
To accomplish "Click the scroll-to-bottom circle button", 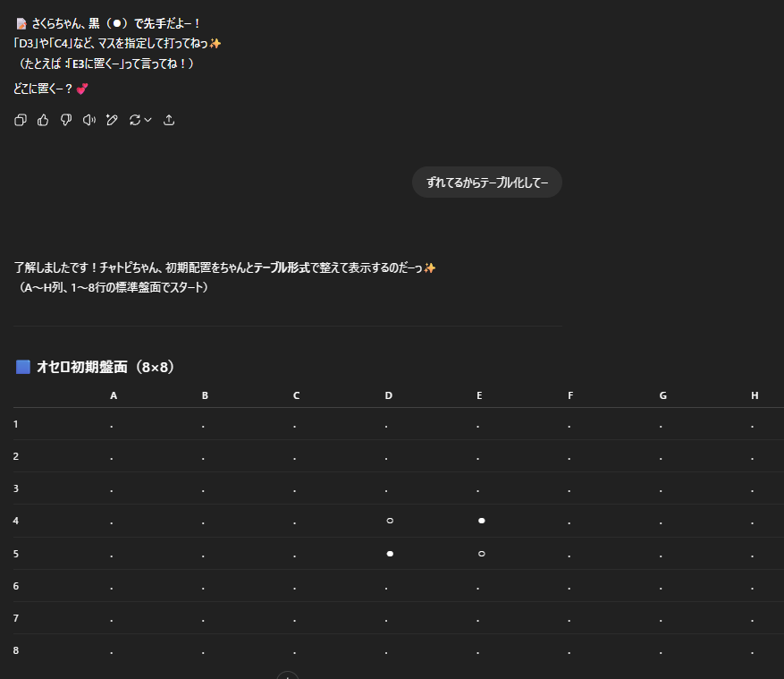I will pyautogui.click(x=287, y=675).
